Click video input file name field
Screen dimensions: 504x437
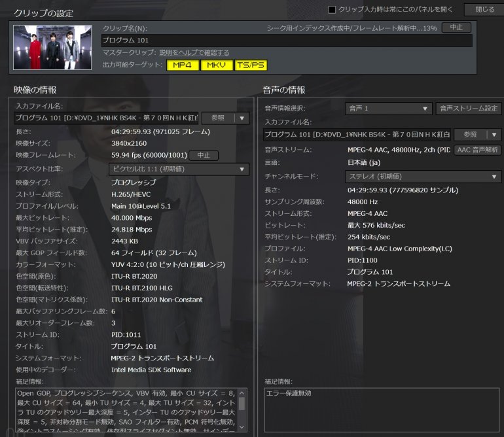point(107,118)
